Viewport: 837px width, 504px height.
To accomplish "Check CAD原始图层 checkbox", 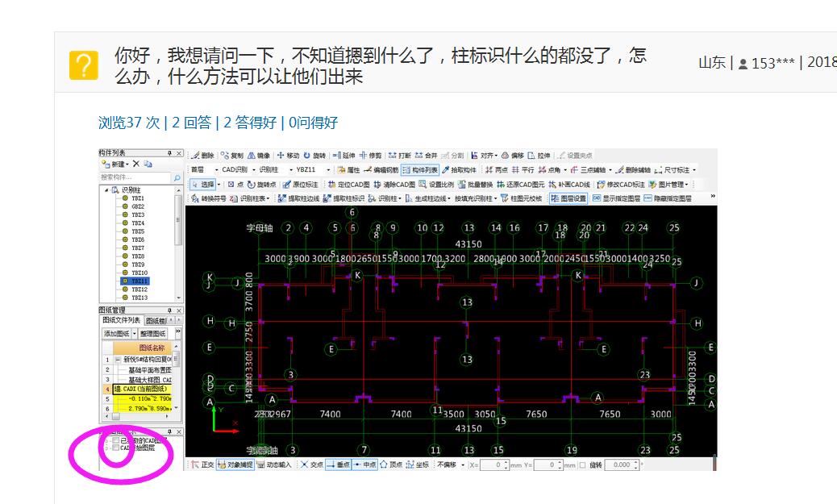I will click(116, 448).
